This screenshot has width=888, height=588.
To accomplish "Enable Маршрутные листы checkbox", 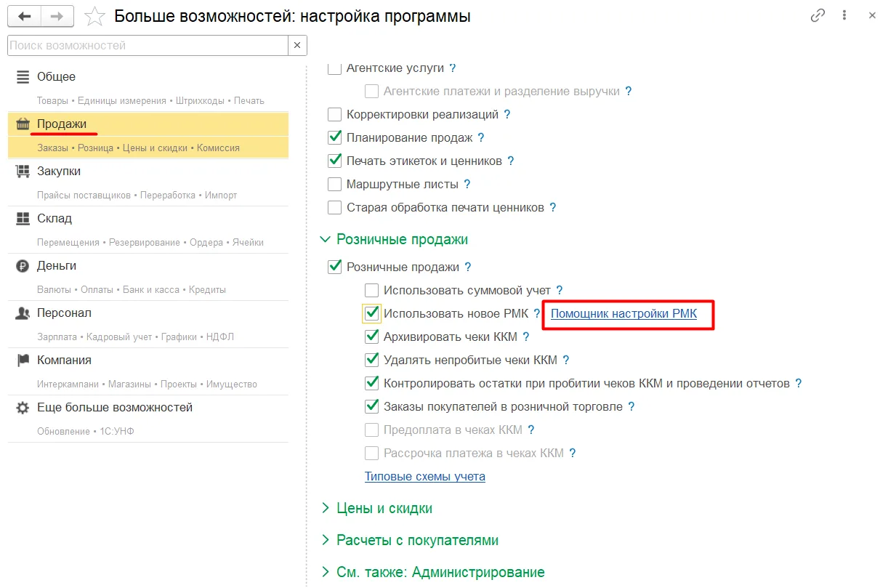I will coord(335,184).
